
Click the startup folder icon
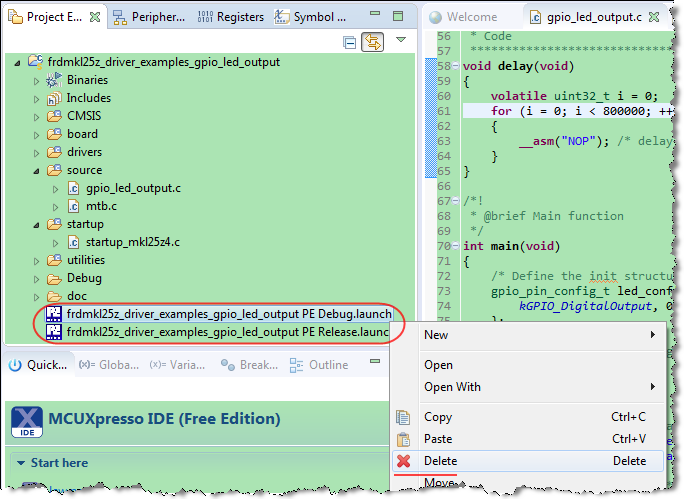55,224
